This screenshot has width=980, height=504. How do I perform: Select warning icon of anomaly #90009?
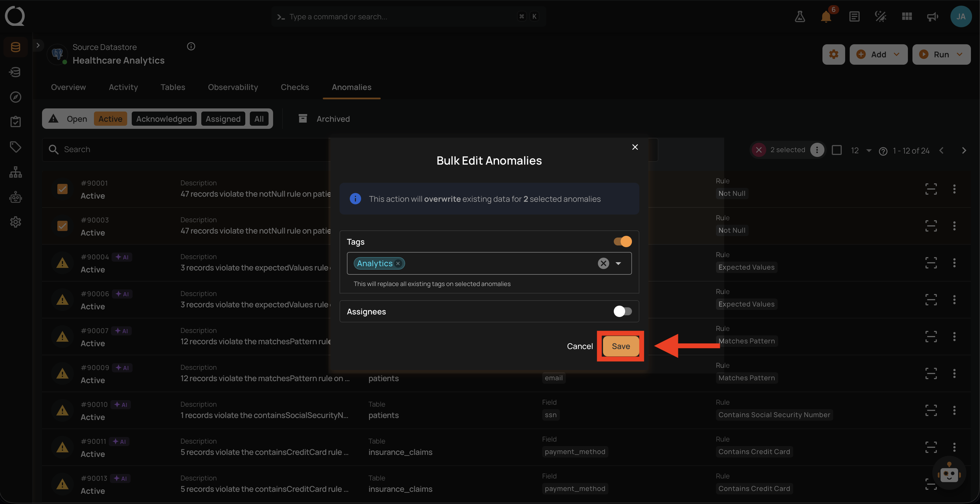[x=62, y=373]
